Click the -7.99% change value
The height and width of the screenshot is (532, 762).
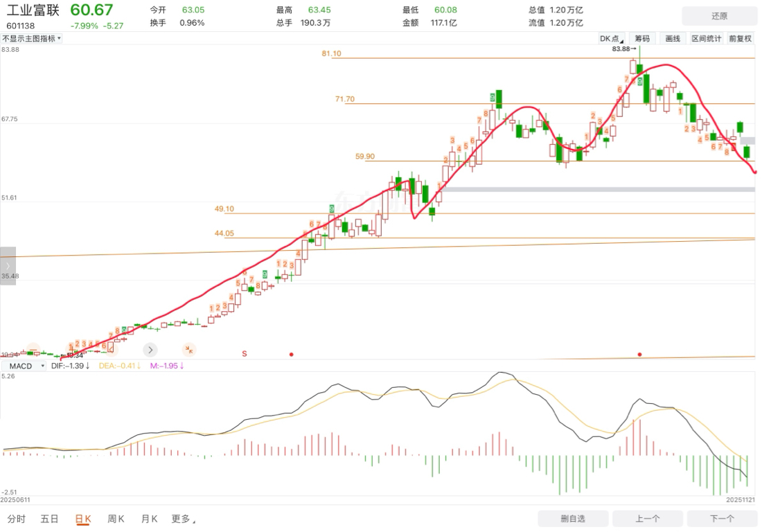coord(84,26)
